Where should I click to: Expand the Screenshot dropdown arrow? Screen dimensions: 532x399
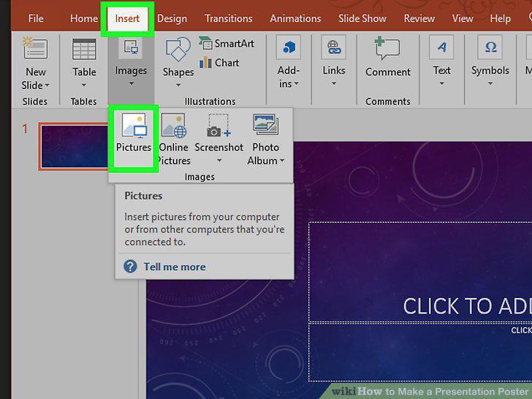[x=219, y=160]
